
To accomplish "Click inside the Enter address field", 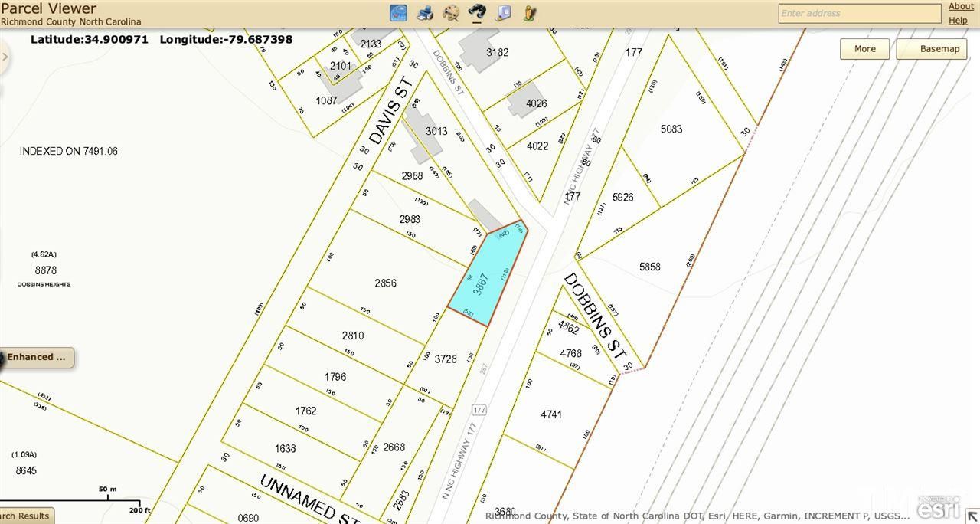I will [858, 13].
